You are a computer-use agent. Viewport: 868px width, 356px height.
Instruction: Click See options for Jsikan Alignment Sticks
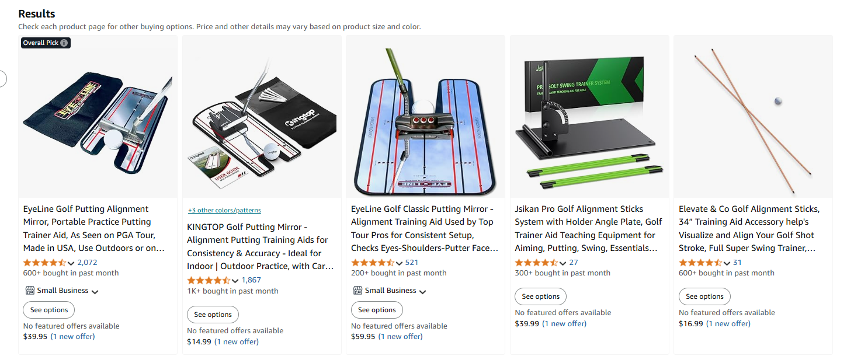pyautogui.click(x=540, y=296)
